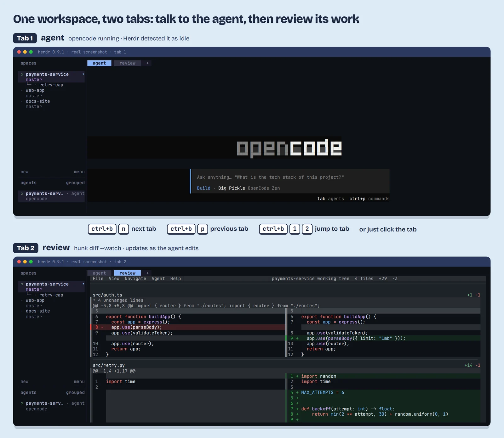504x438 pixels.
Task: Click the '+1 -1' stat of src/auth.ts
Action: point(474,295)
